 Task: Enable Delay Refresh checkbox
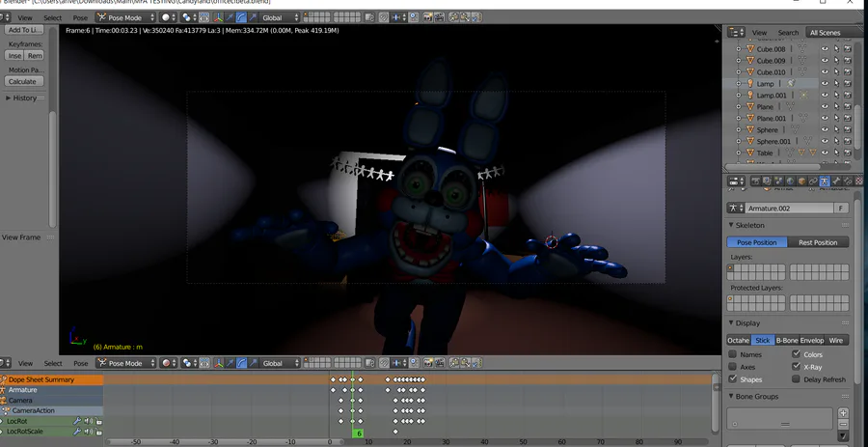796,378
